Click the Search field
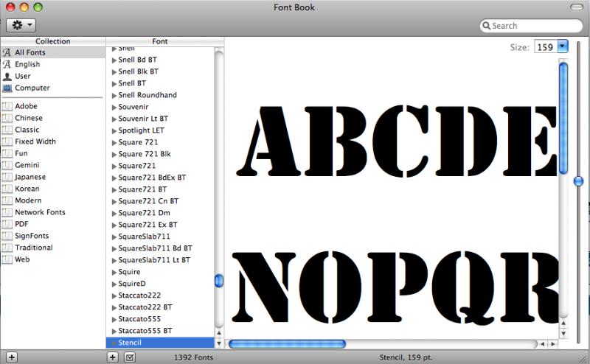590x364 pixels. 531,26
